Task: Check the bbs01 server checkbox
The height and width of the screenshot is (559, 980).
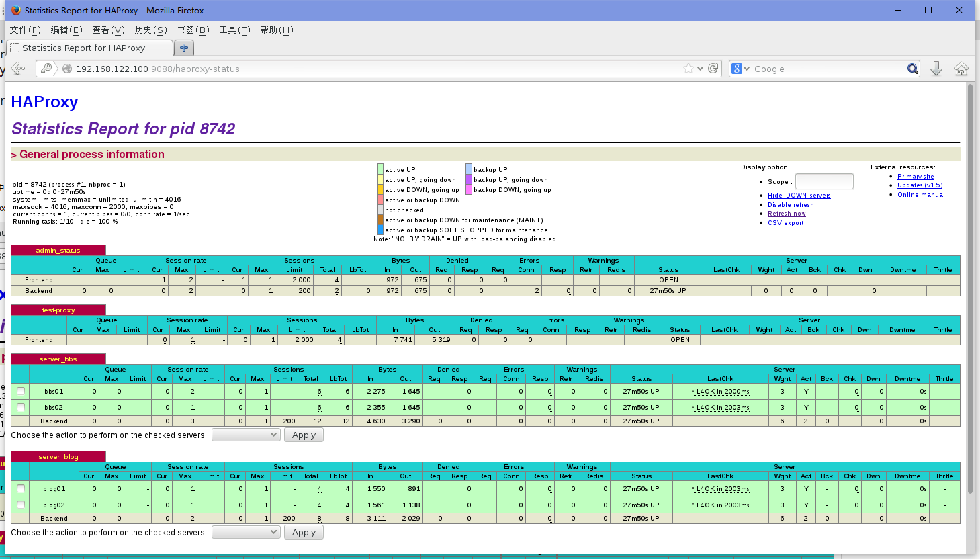Action: click(x=21, y=391)
